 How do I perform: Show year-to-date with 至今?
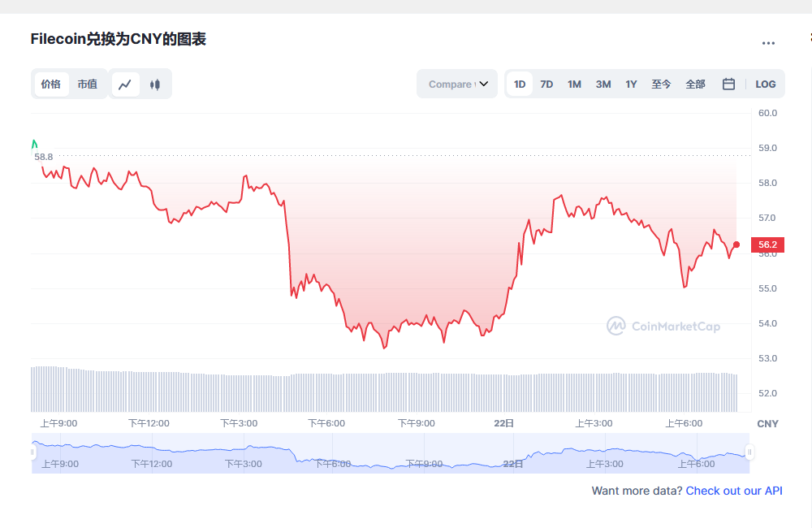pos(661,84)
